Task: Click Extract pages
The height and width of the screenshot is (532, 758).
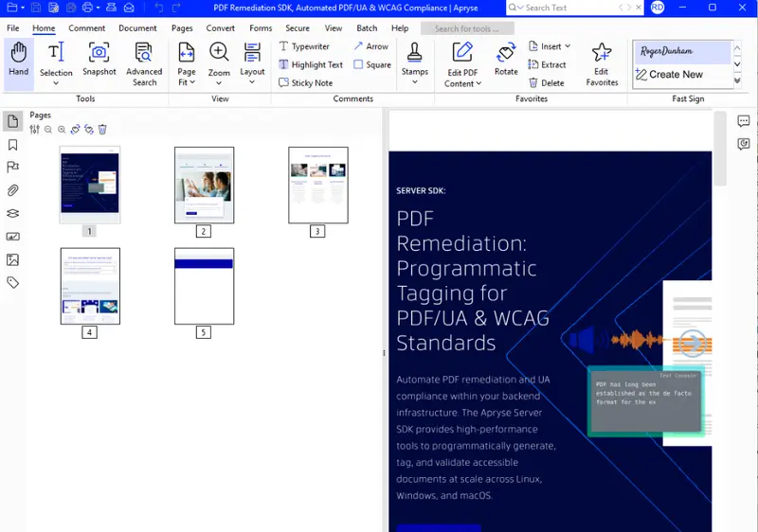Action: [548, 64]
